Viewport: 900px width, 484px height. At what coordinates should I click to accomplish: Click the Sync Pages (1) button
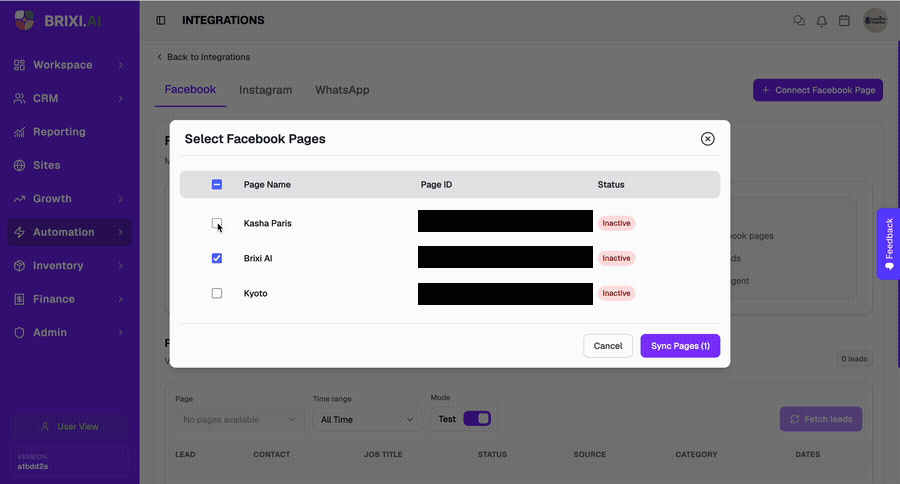coord(680,346)
